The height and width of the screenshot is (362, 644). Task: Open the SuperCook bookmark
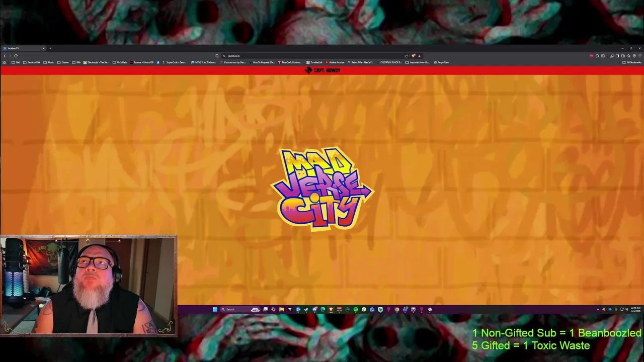[174, 62]
